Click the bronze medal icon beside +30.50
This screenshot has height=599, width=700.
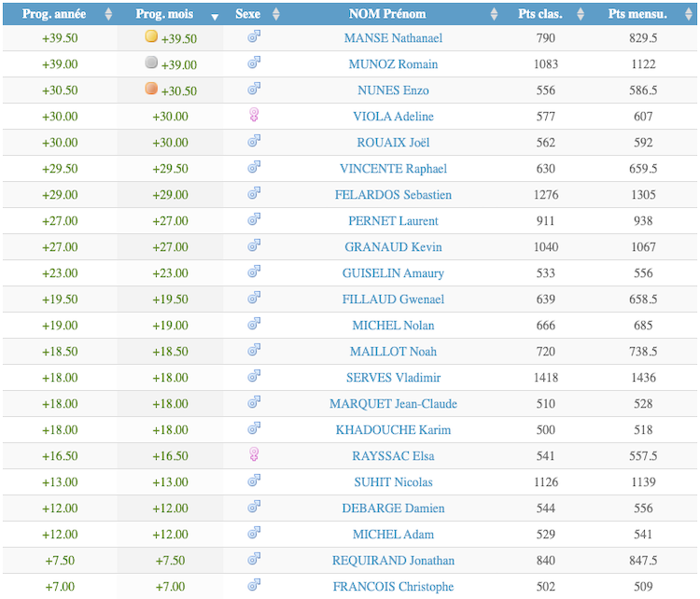(x=151, y=90)
